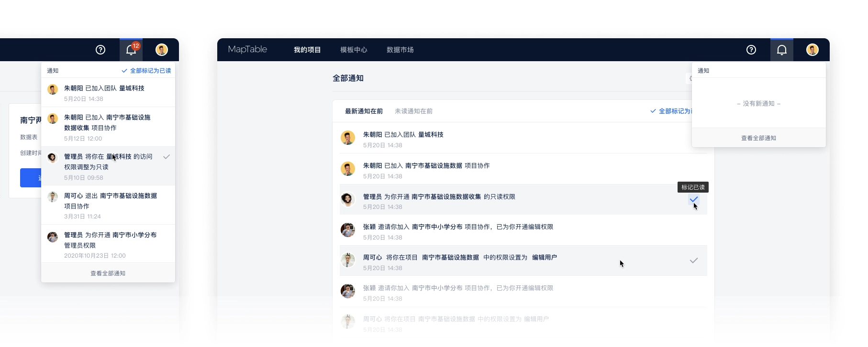Open 数据市场 in the navigation bar
Viewport: 868px width, 347px height.
[400, 50]
